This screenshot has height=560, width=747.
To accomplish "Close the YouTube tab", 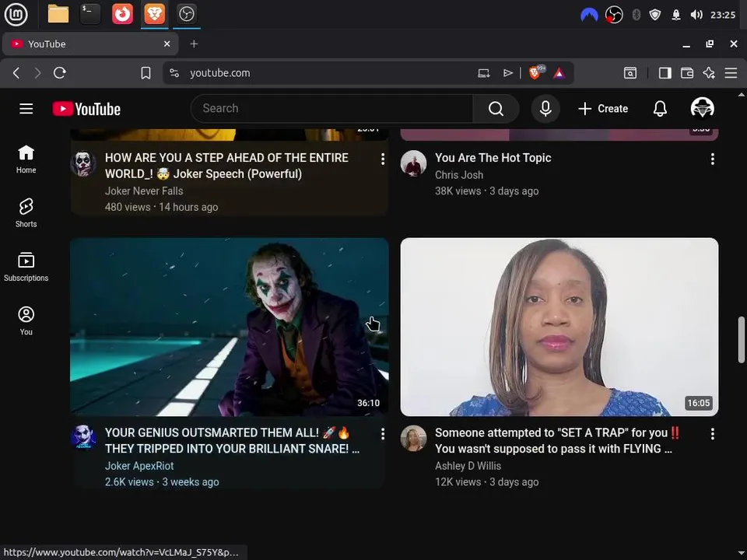I will tap(167, 44).
